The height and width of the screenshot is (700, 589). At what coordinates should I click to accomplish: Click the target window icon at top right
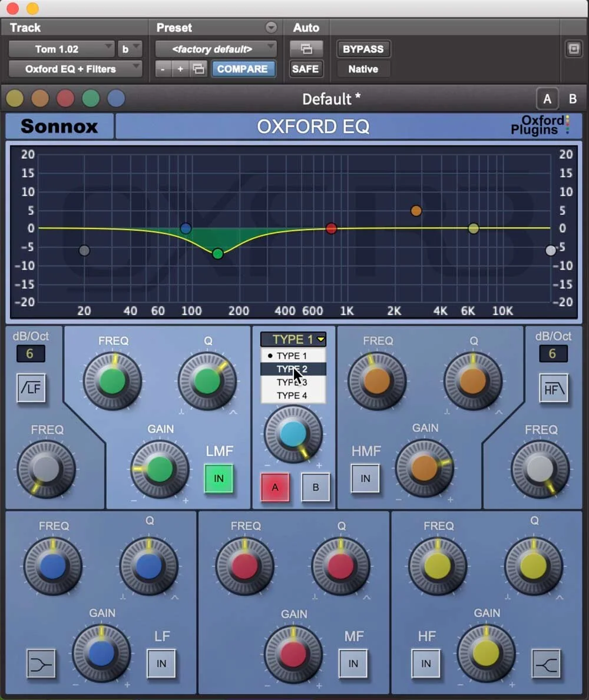574,49
